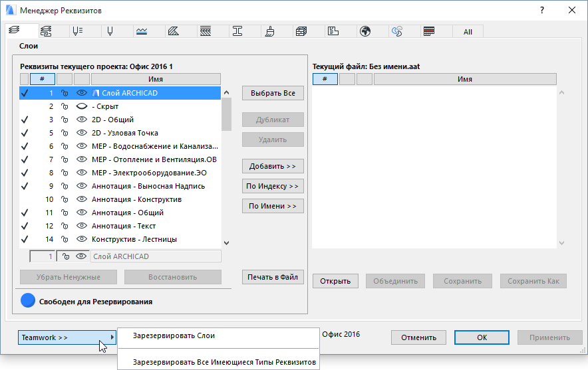Click checkmark of '2D - Общий' row
The image size is (588, 370).
25,120
